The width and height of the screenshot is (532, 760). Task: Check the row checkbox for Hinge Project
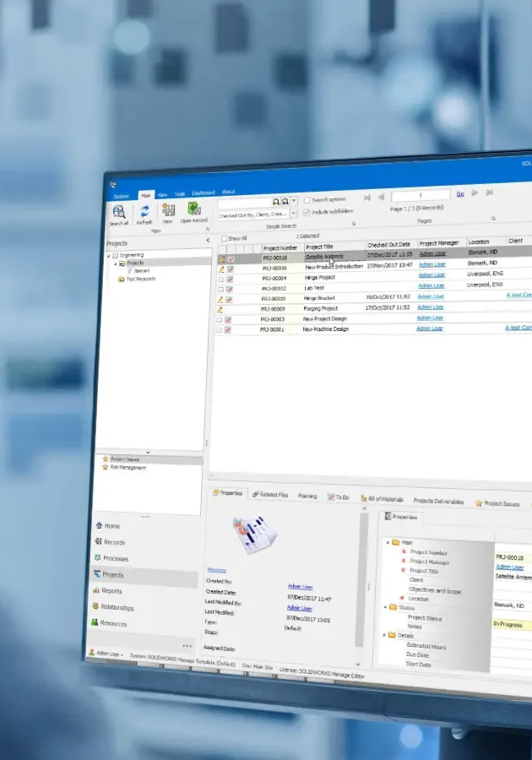221,280
